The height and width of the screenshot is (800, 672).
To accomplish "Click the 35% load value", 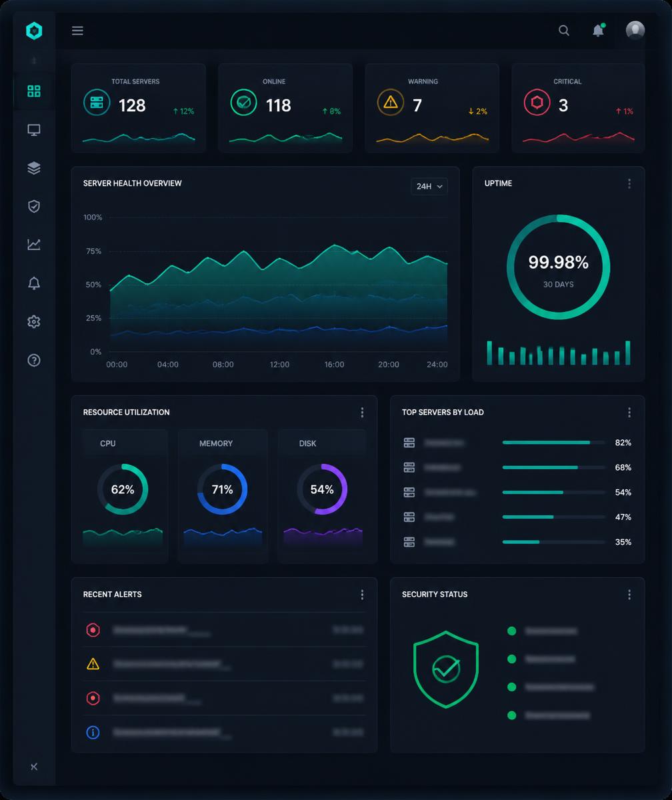I will coord(623,542).
